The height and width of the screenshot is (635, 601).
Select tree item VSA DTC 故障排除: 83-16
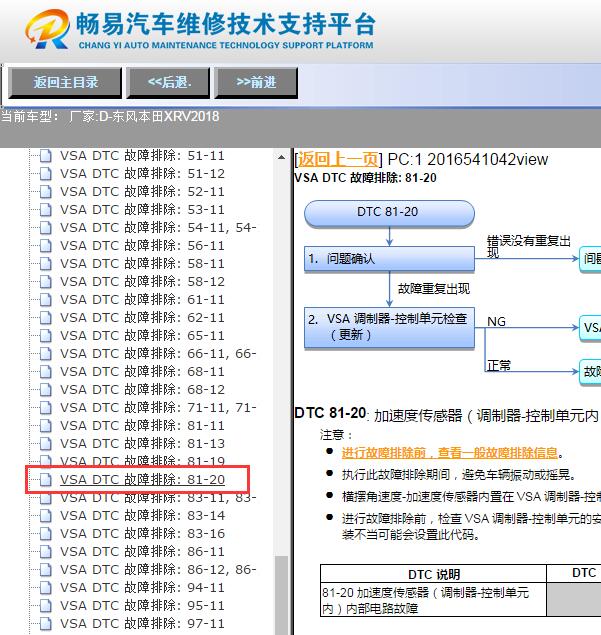pyautogui.click(x=142, y=534)
